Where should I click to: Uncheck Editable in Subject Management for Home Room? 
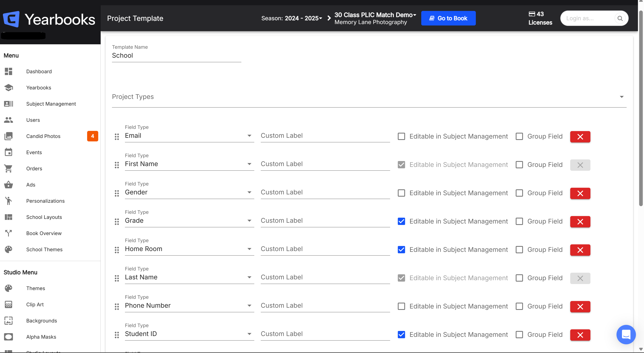click(401, 250)
